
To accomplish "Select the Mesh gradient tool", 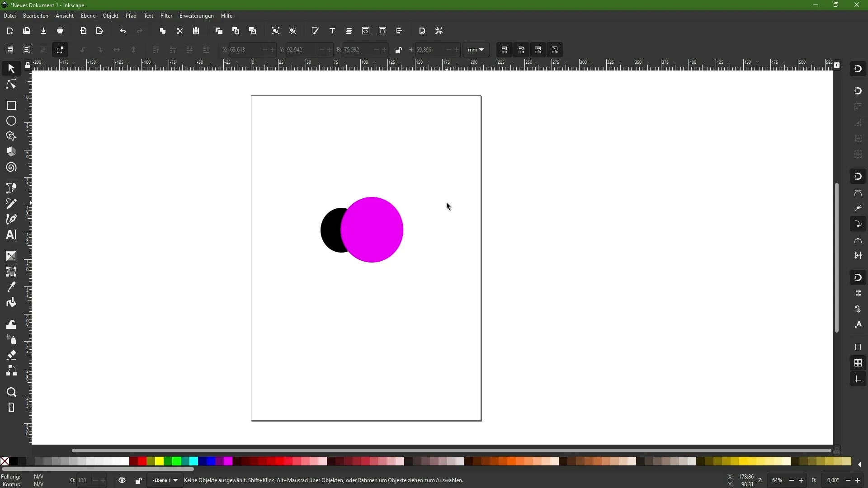I will [x=11, y=272].
